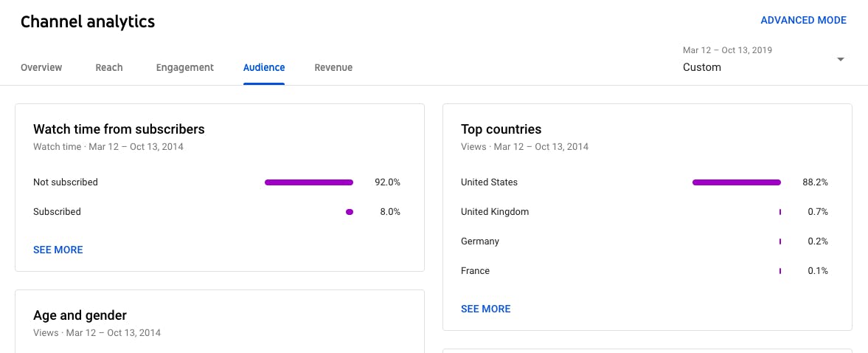The image size is (868, 353).
Task: Open the Overview tab
Action: point(41,68)
